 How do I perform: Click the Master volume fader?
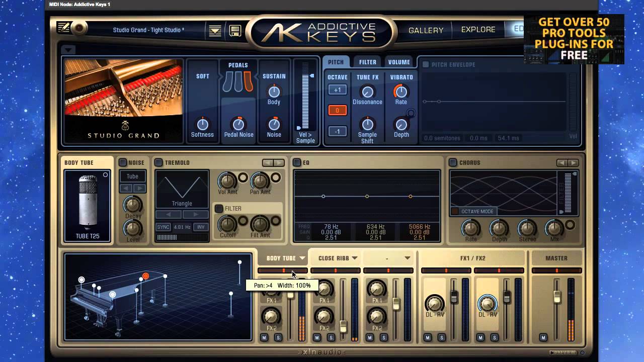(x=557, y=297)
